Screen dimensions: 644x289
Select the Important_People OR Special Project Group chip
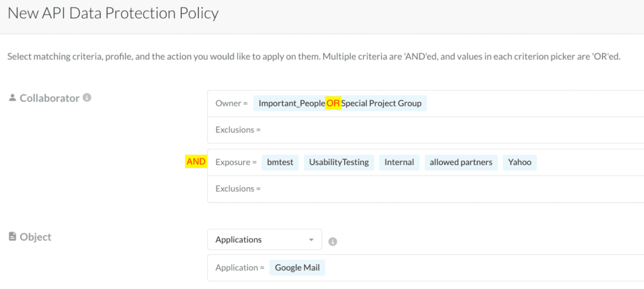340,103
